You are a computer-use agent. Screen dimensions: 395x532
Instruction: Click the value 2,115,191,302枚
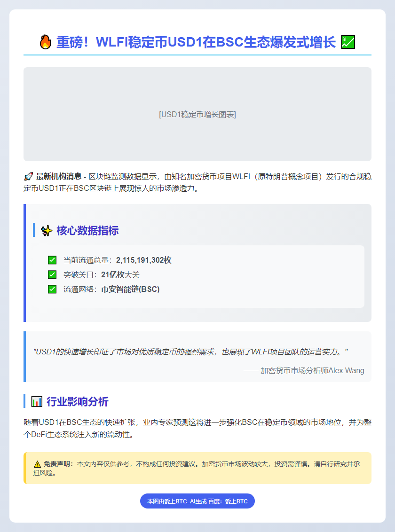click(x=144, y=260)
